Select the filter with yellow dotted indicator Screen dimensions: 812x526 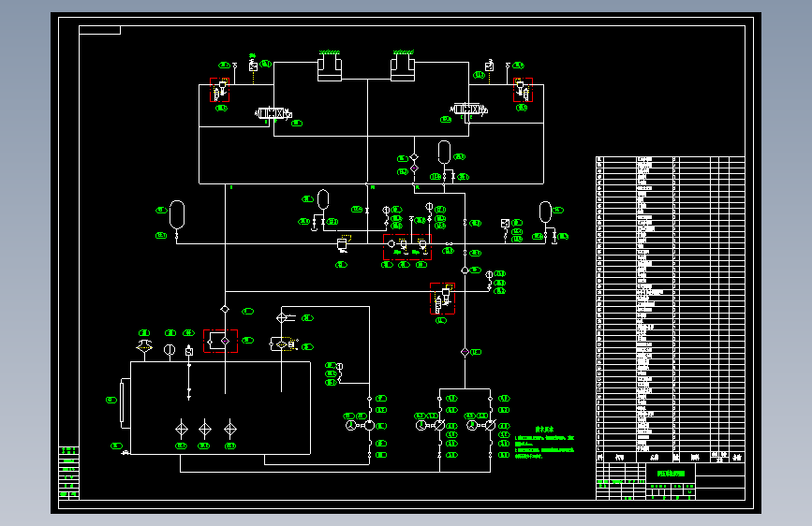coord(284,344)
